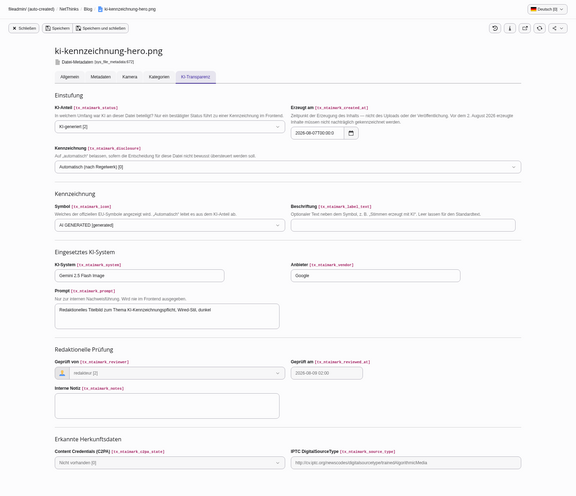576x496 pixels.
Task: Click the NetThinks breadcrumb folder
Action: point(69,9)
